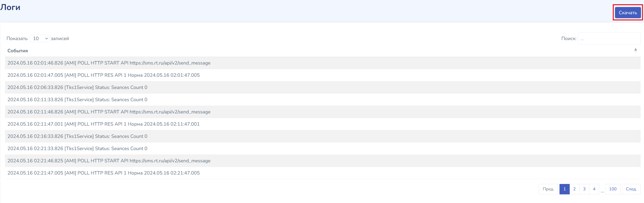
Task: Go to pagination page 2
Action: click(x=574, y=189)
